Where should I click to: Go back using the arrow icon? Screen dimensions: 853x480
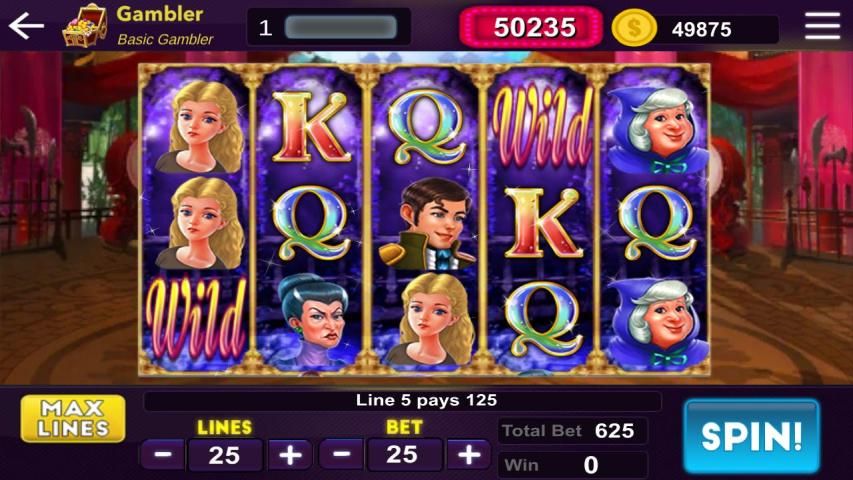26,26
